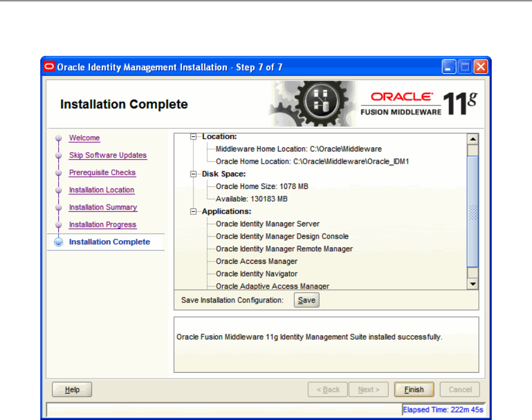The width and height of the screenshot is (532, 420).
Task: Collapse the Disk Space tree node
Action: click(193, 174)
